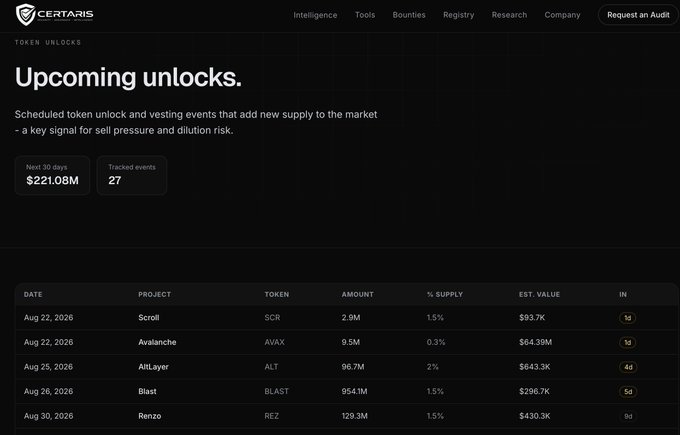Click the BLAST token symbol
Screen dimensions: 680x435
[277, 391]
